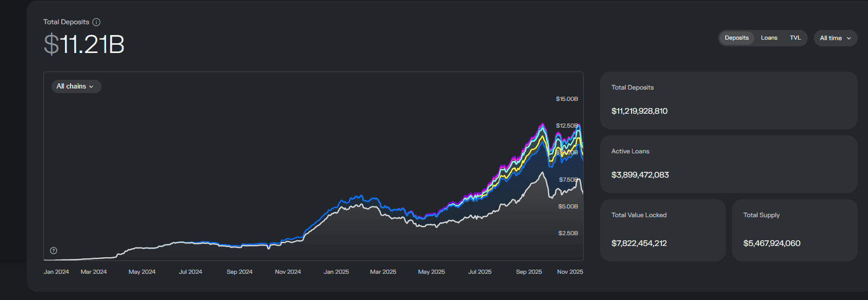Select the Active Loans card label
Viewport: 868px width, 300px height.
coord(630,151)
